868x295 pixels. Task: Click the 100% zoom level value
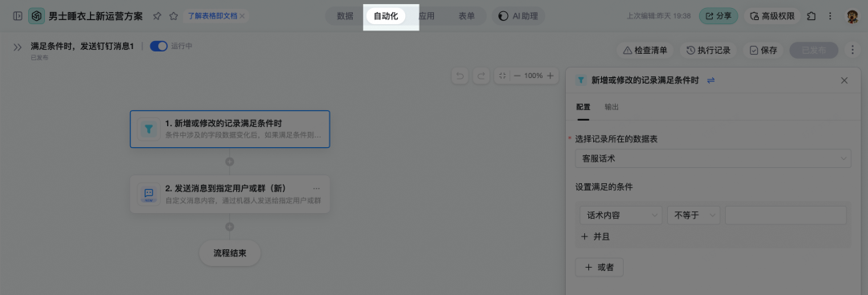[533, 76]
